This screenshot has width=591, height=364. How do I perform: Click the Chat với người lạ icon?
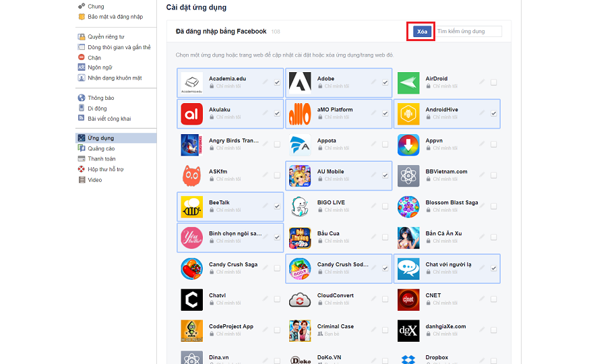click(x=408, y=268)
